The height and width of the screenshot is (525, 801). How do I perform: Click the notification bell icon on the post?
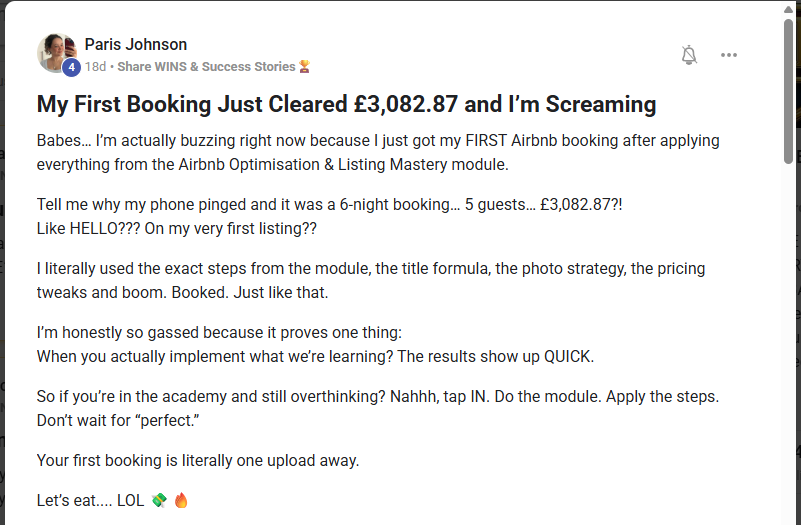pos(689,55)
